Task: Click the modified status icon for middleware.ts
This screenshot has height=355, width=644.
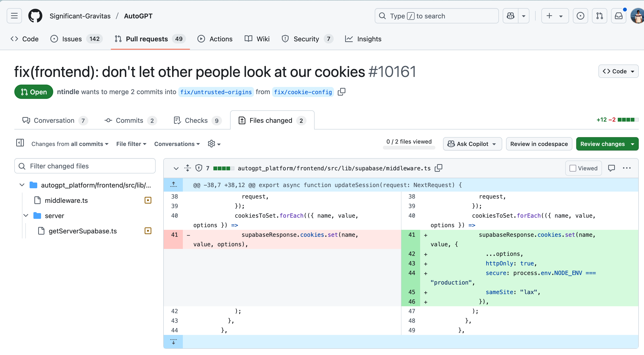Action: 148,200
